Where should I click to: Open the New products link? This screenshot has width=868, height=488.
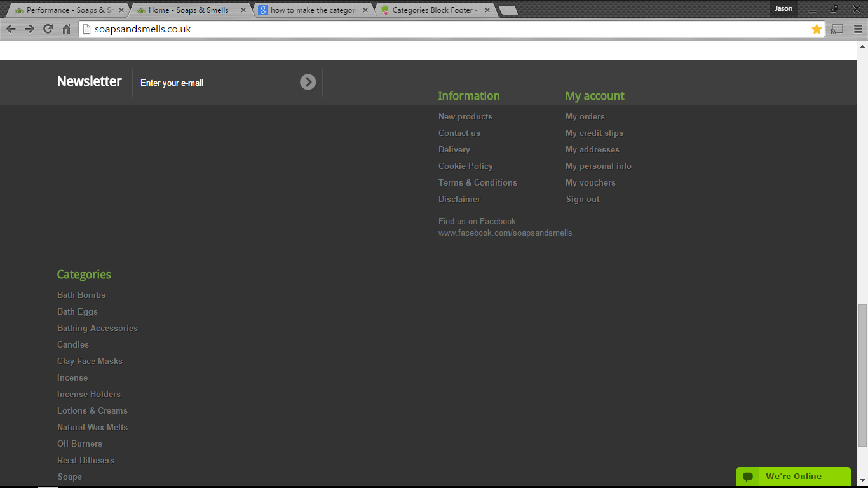click(465, 116)
